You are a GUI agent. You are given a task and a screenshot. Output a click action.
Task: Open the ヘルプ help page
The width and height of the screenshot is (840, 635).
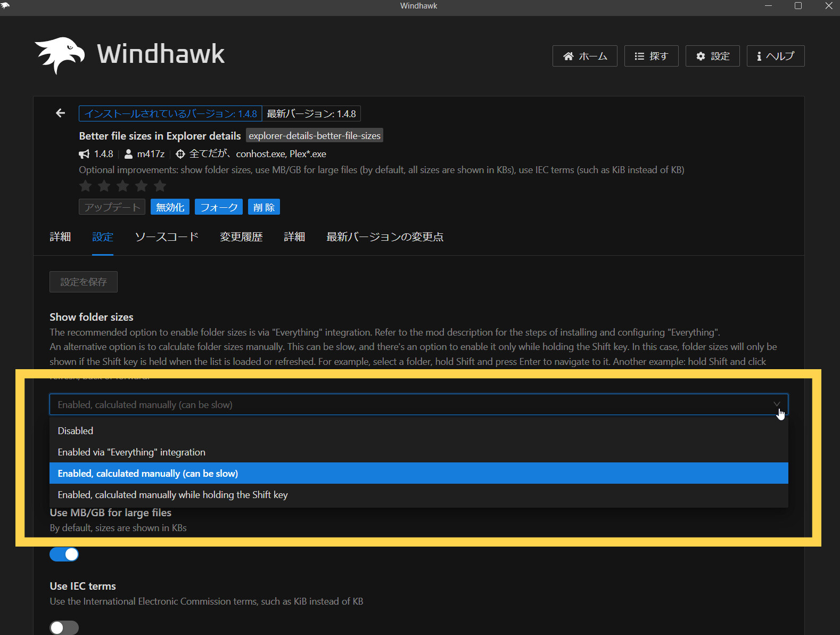775,56
